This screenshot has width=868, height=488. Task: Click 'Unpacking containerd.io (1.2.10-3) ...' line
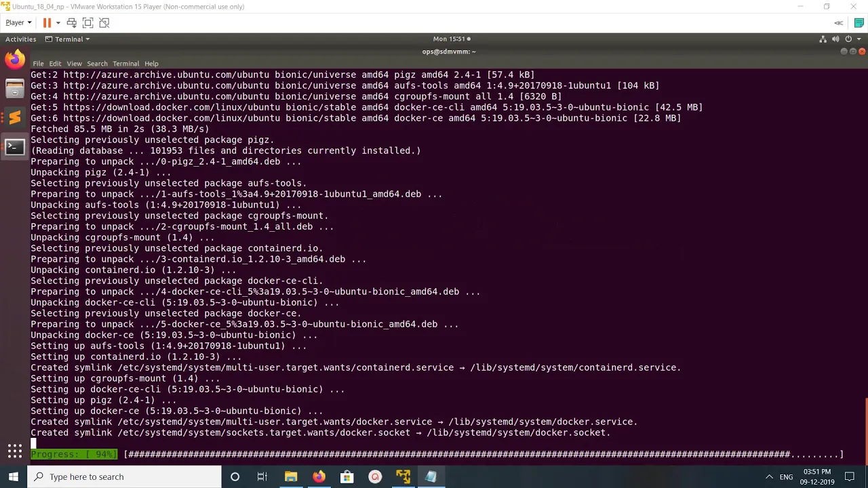(134, 270)
